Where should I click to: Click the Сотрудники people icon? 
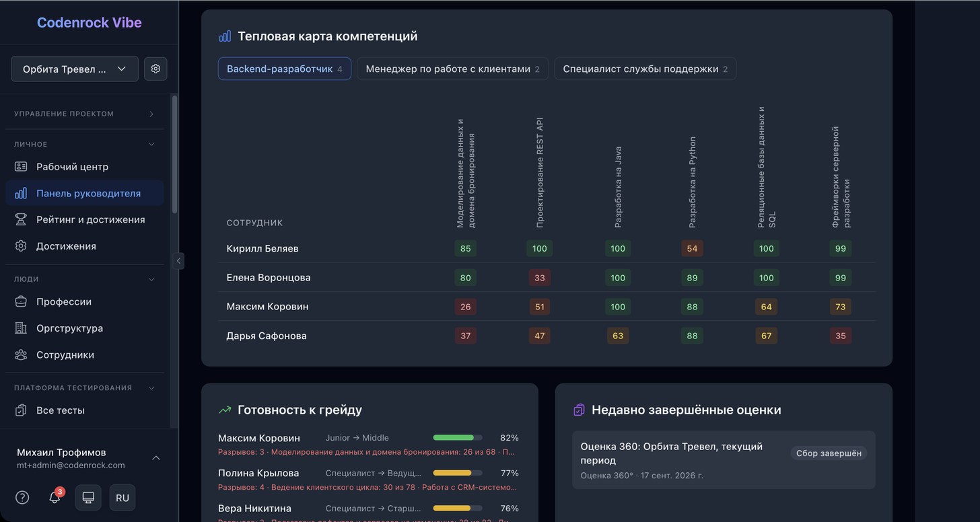pos(21,355)
